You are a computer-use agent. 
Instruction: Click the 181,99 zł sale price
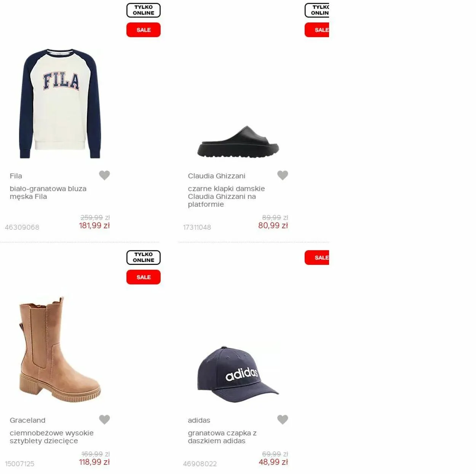point(94,226)
